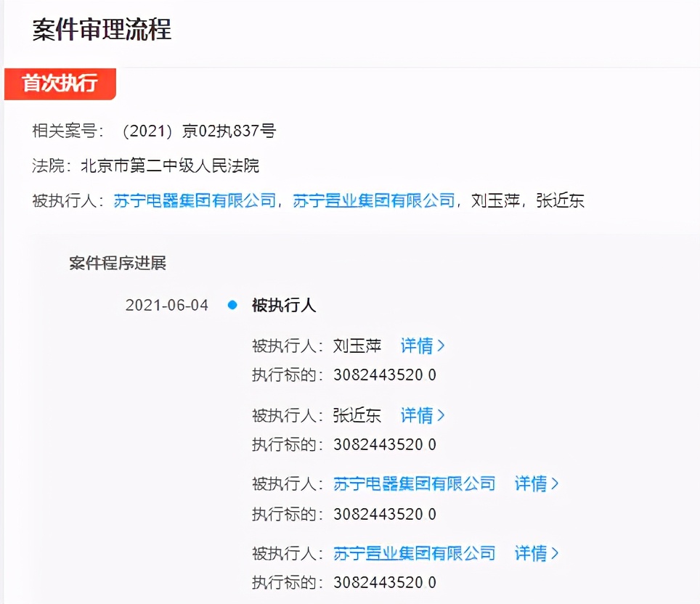Click court name 北京市第二中级人民法院
700x604 pixels.
[x=170, y=166]
